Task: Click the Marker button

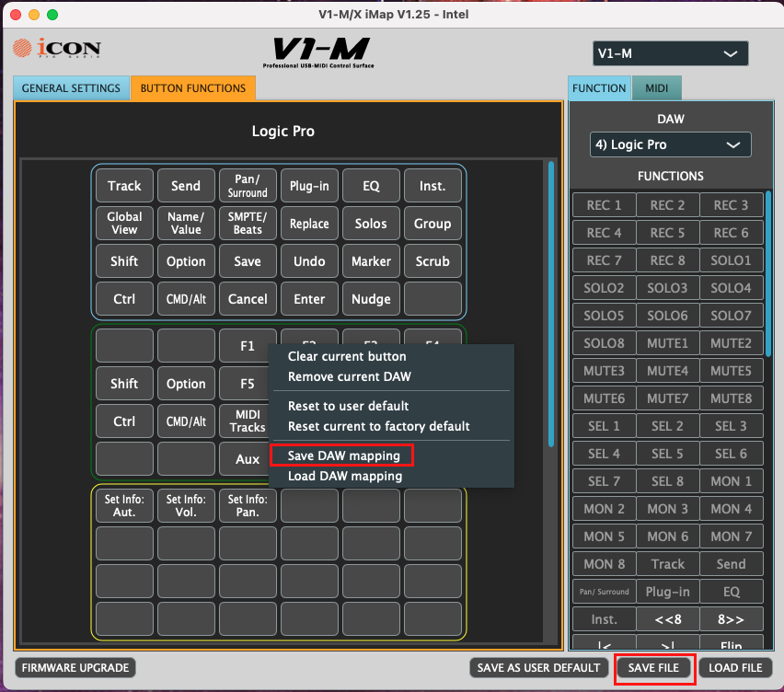Action: [371, 261]
